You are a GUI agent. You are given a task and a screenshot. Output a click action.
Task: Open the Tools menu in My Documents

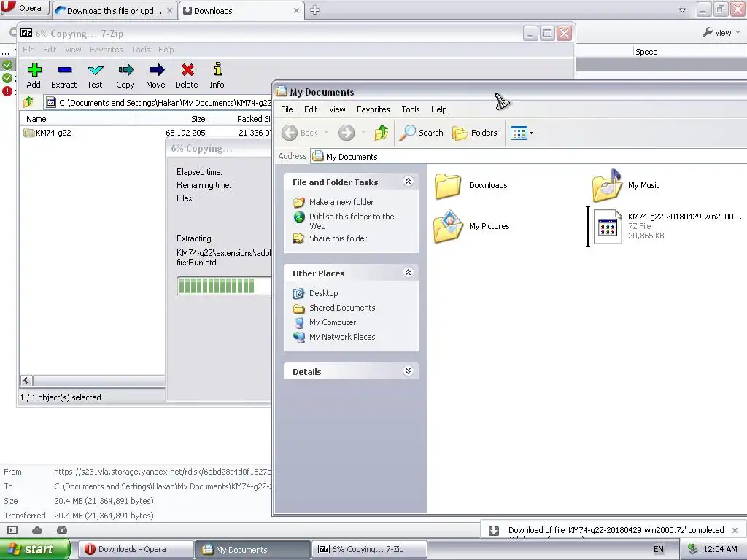point(410,109)
